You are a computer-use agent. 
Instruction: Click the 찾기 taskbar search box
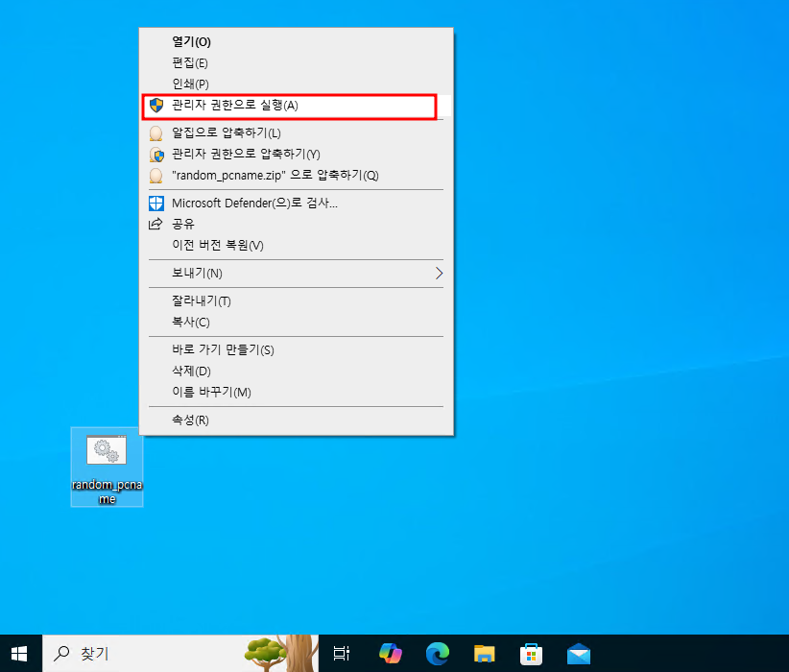pos(144,654)
